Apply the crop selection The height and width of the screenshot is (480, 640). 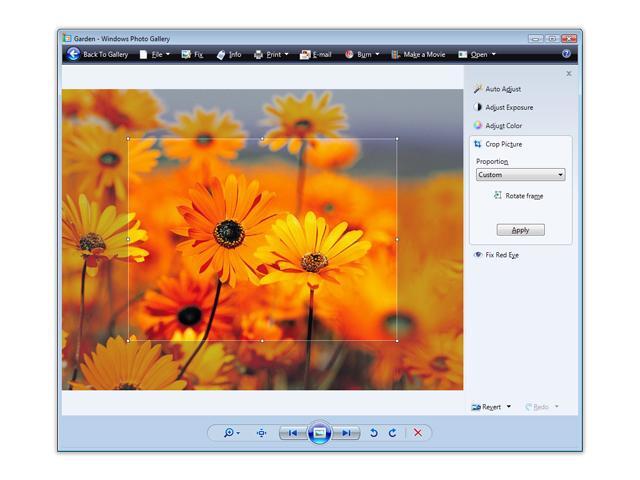click(x=520, y=230)
